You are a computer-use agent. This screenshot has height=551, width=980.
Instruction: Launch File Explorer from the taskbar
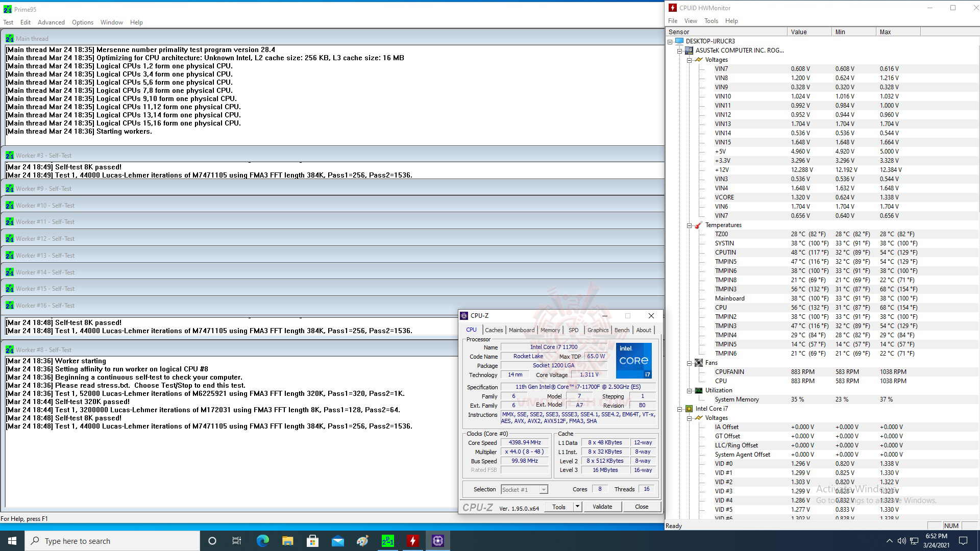pos(287,541)
